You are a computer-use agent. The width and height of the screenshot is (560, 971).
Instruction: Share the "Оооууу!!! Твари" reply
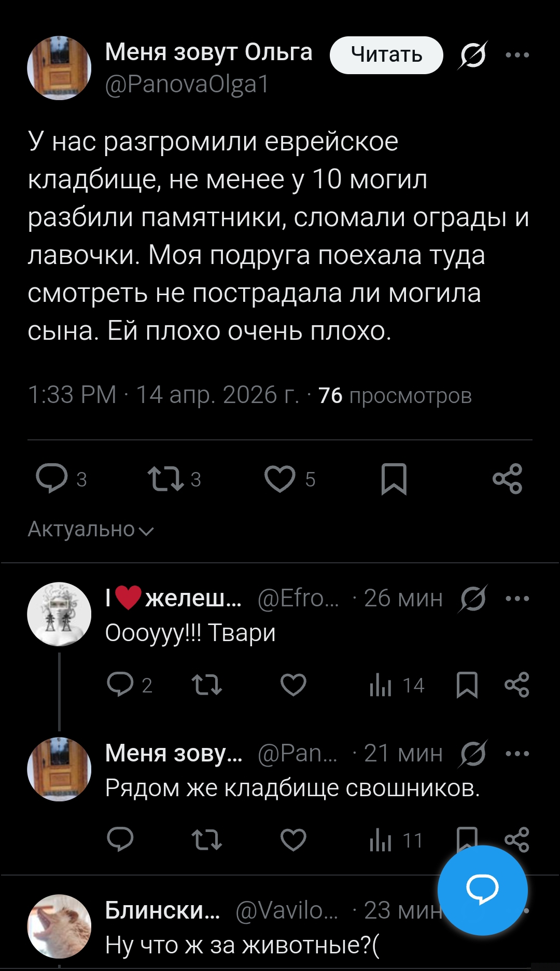(x=516, y=685)
